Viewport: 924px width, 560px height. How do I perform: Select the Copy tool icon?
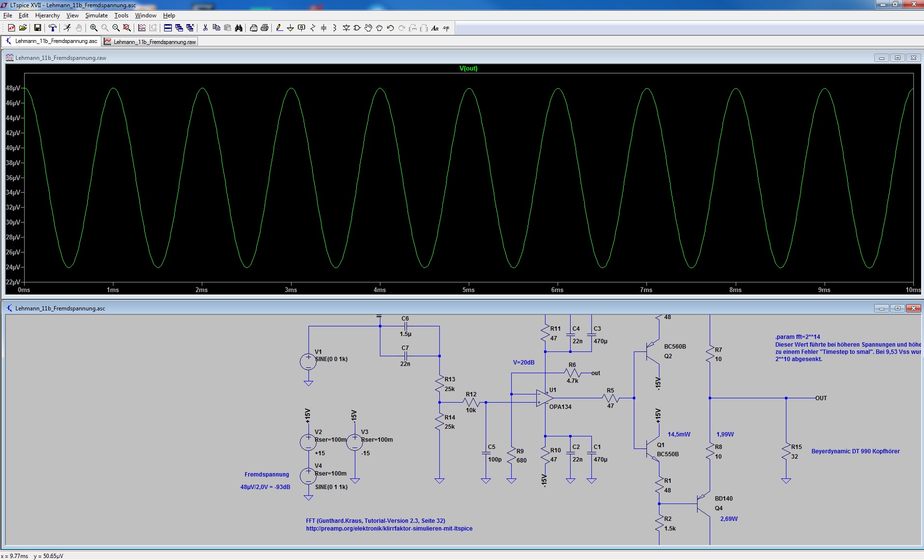coord(216,28)
